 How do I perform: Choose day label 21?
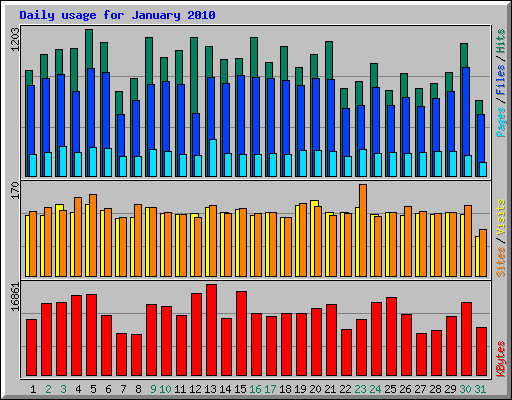(x=330, y=389)
